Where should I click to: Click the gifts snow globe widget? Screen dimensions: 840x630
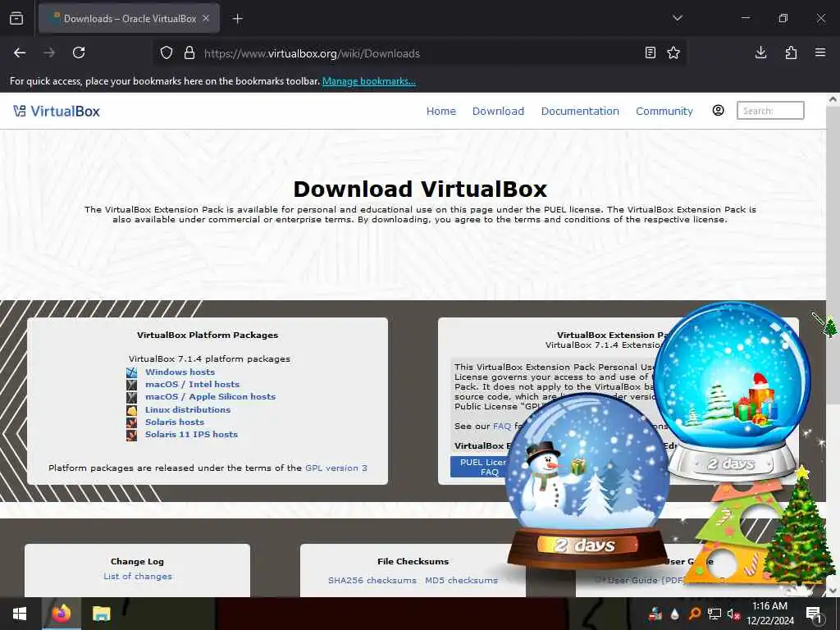point(733,391)
